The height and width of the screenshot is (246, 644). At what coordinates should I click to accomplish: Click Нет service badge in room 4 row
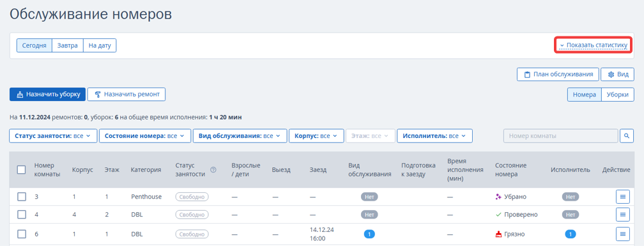(x=369, y=215)
